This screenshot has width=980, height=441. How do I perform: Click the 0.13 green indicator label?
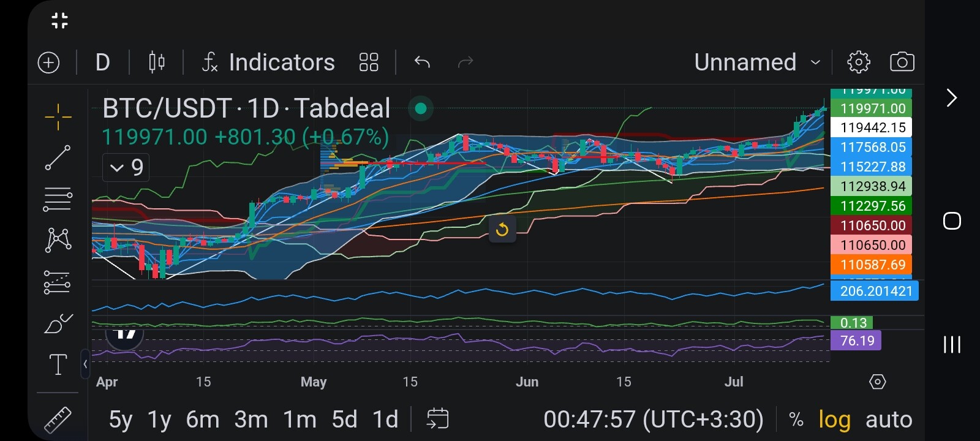tap(852, 323)
